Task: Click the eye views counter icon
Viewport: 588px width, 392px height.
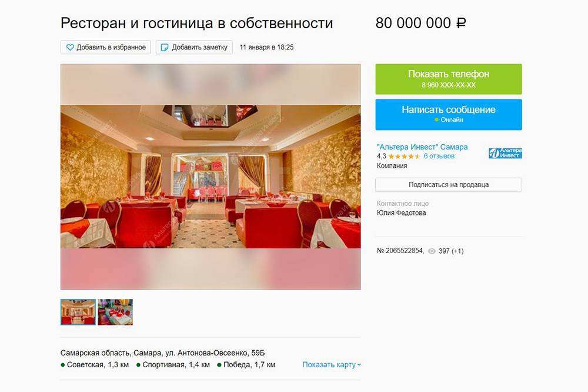Action: [432, 251]
